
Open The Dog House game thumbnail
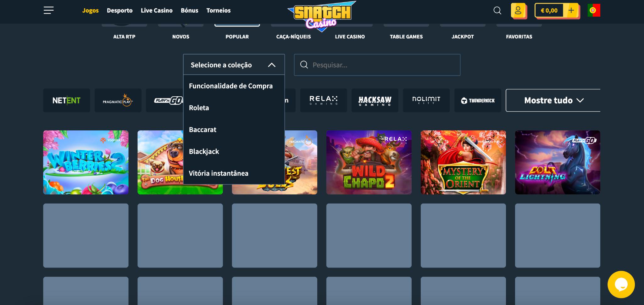click(x=160, y=162)
